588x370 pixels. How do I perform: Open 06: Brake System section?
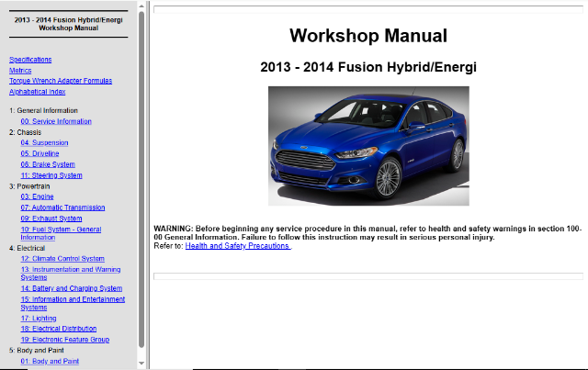point(48,164)
